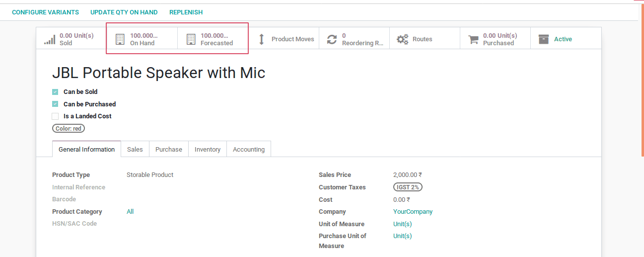Screen dimensions: 644x257
Task: Open the Unit of Measure Unit(s) link
Action: (x=403, y=224)
